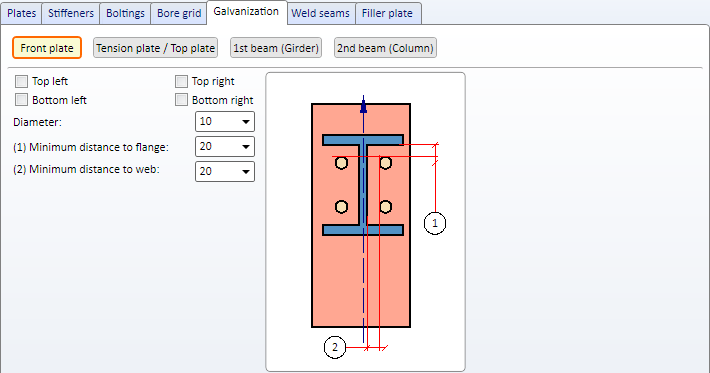Viewport: 710px width, 373px height.
Task: Click the '(1) Minimum distance to flange' label
Action: (x=91, y=147)
